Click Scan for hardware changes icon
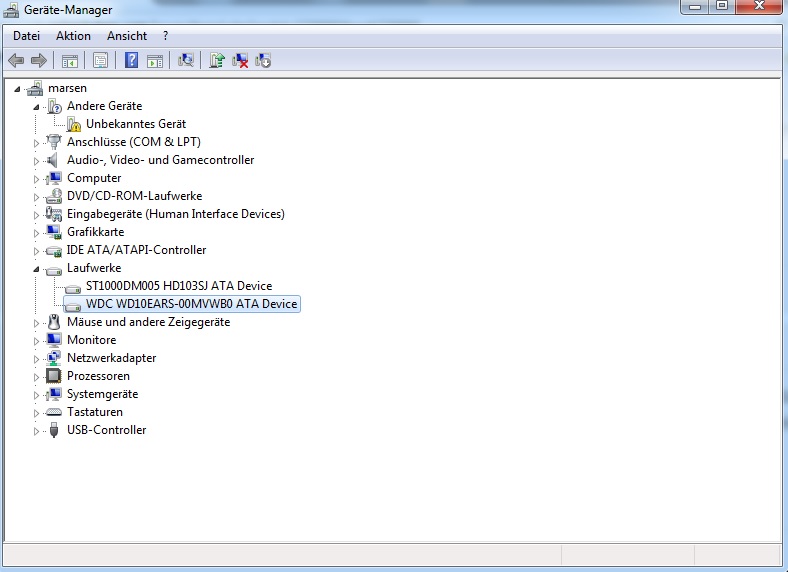This screenshot has width=788, height=572. tap(185, 61)
